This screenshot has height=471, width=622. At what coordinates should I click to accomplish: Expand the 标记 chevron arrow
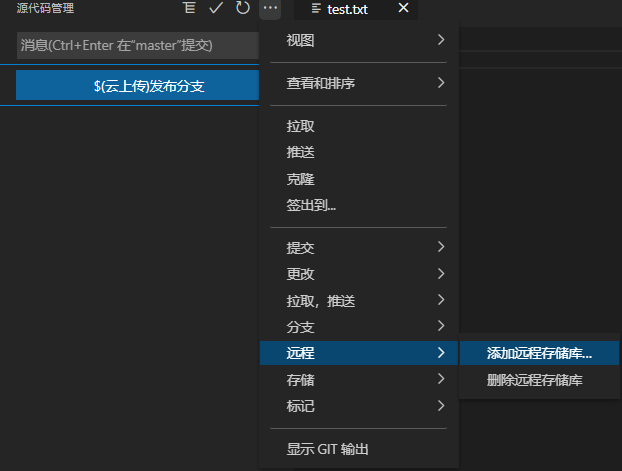point(441,406)
